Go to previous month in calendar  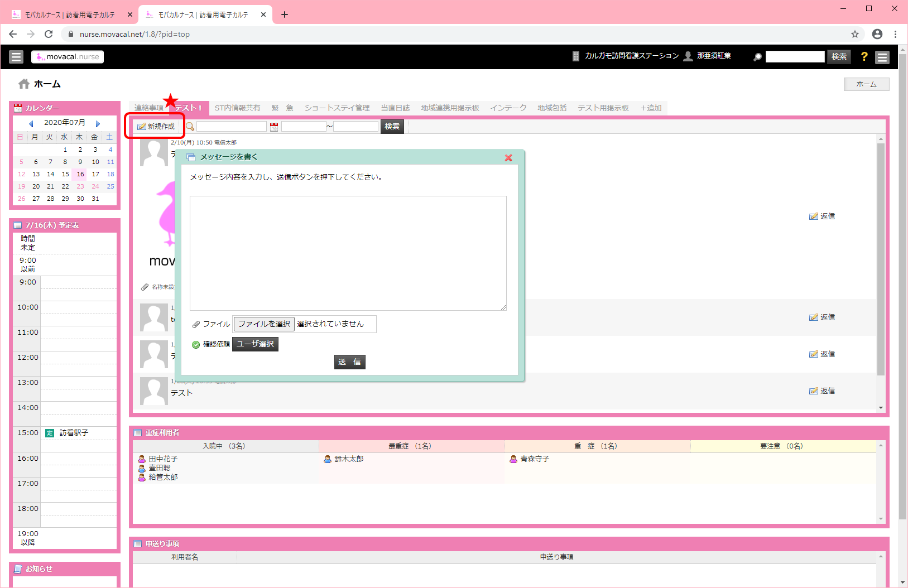pyautogui.click(x=31, y=123)
